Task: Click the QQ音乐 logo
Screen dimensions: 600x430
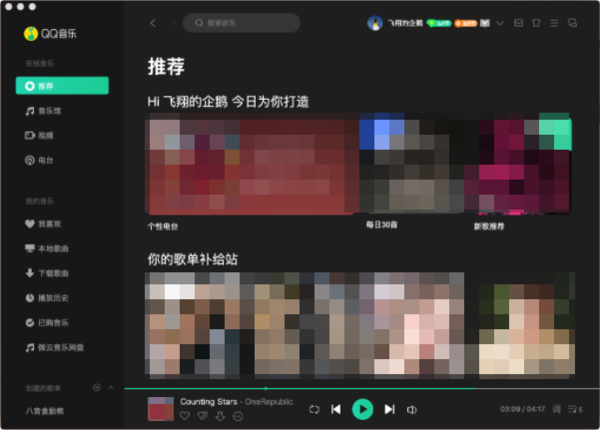Action: [x=50, y=34]
